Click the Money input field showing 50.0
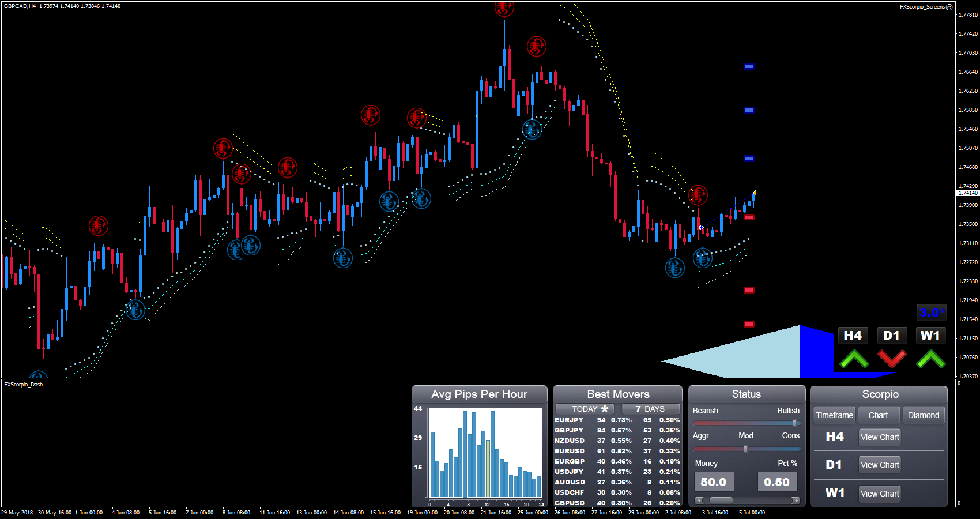The width and height of the screenshot is (980, 519). [713, 482]
